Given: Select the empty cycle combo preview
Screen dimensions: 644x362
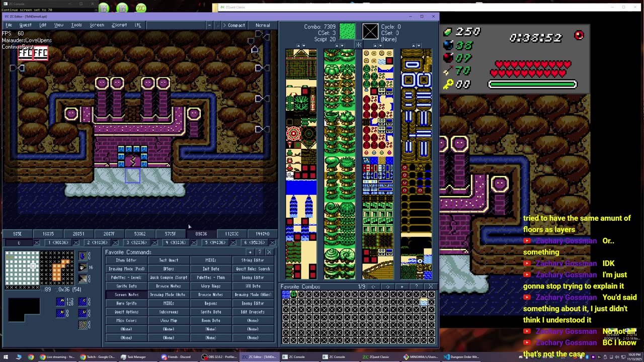Looking at the screenshot, I should pyautogui.click(x=370, y=32).
